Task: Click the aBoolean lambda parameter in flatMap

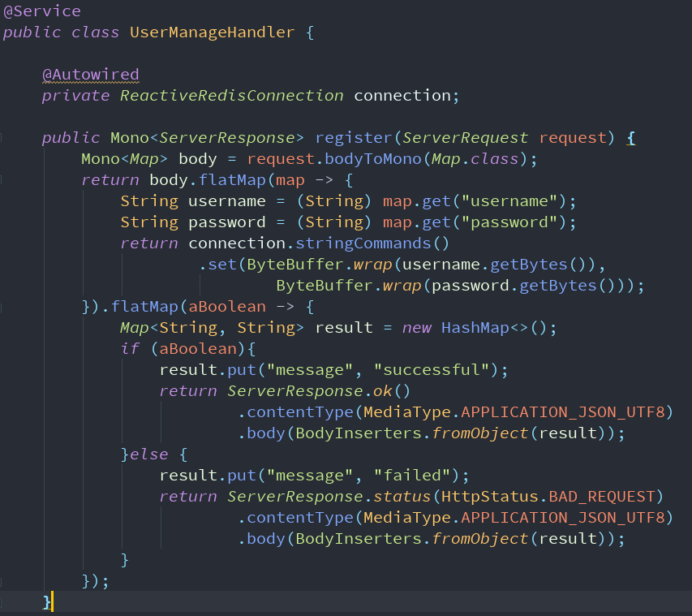Action: [x=227, y=307]
